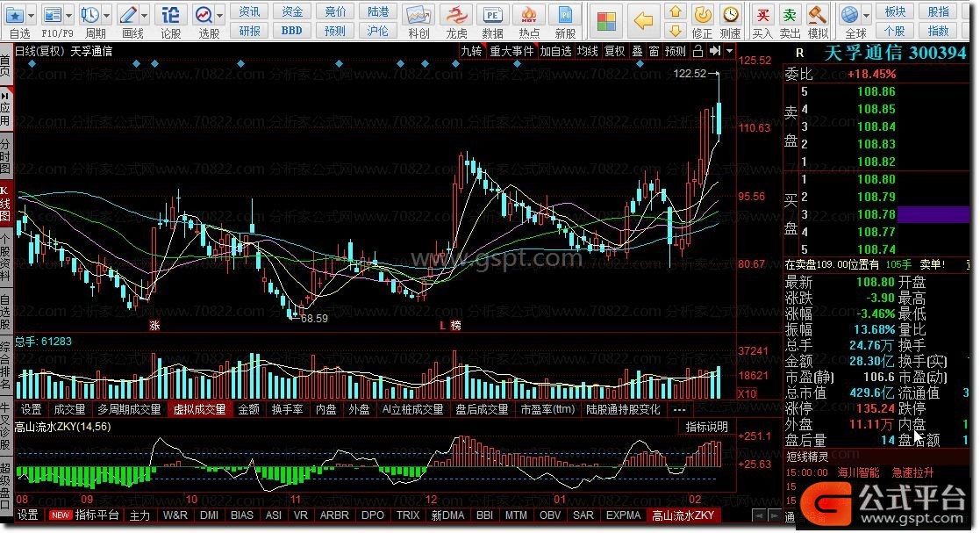The image size is (980, 533).
Task: Expand the dropdown arrow beside F10/F9
Action: pyautogui.click(x=68, y=15)
